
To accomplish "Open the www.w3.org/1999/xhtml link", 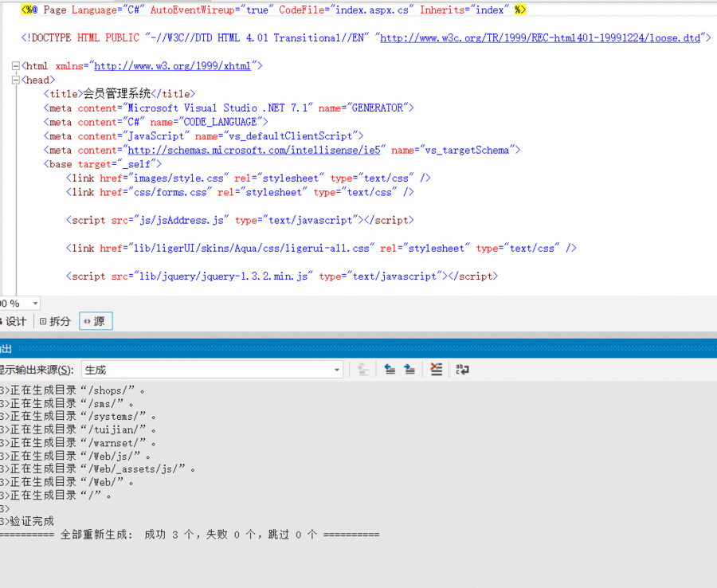I will click(x=172, y=66).
